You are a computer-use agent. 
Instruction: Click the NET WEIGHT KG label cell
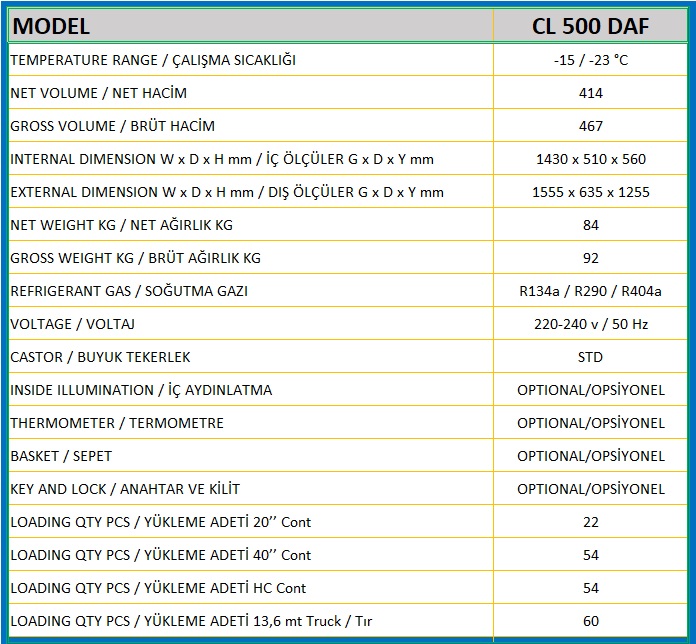251,225
